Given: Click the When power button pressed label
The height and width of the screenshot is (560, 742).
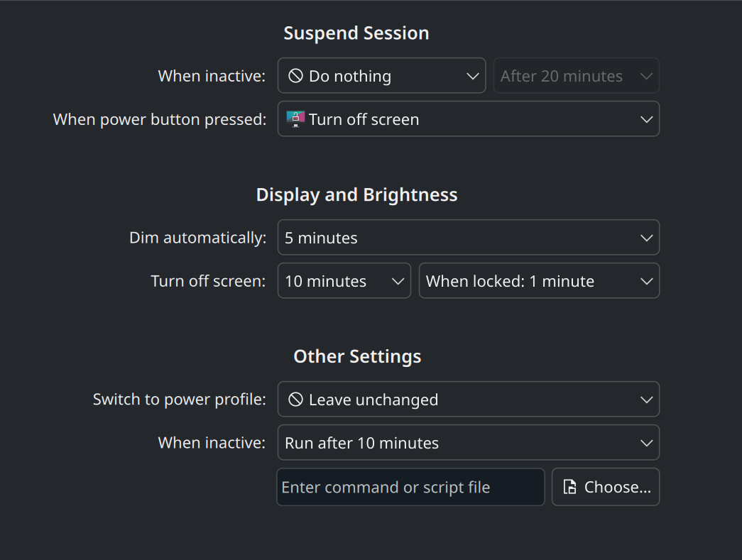Looking at the screenshot, I should tap(160, 119).
